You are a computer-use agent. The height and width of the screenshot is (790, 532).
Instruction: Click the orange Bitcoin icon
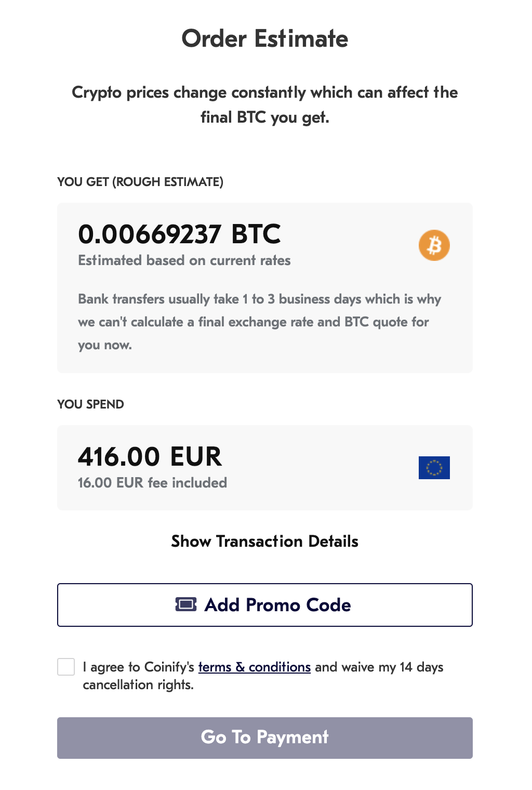pyautogui.click(x=434, y=245)
